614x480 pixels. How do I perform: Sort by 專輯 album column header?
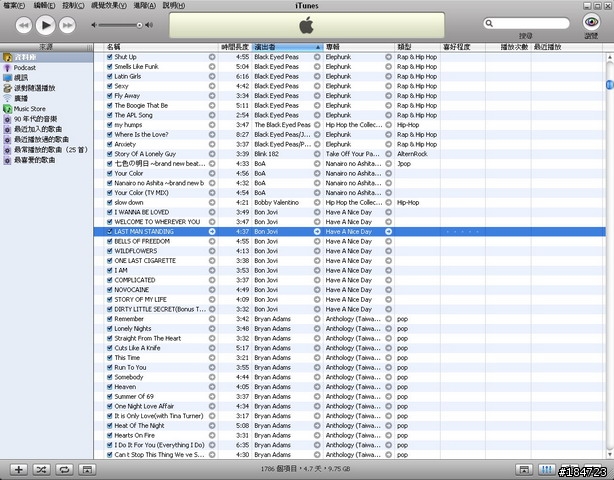coord(359,47)
